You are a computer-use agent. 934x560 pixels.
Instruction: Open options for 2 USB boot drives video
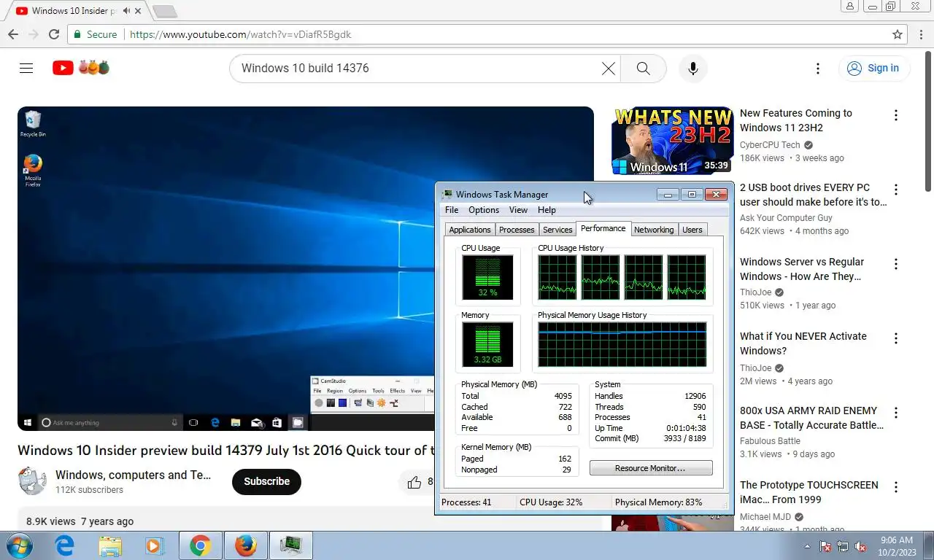point(895,190)
